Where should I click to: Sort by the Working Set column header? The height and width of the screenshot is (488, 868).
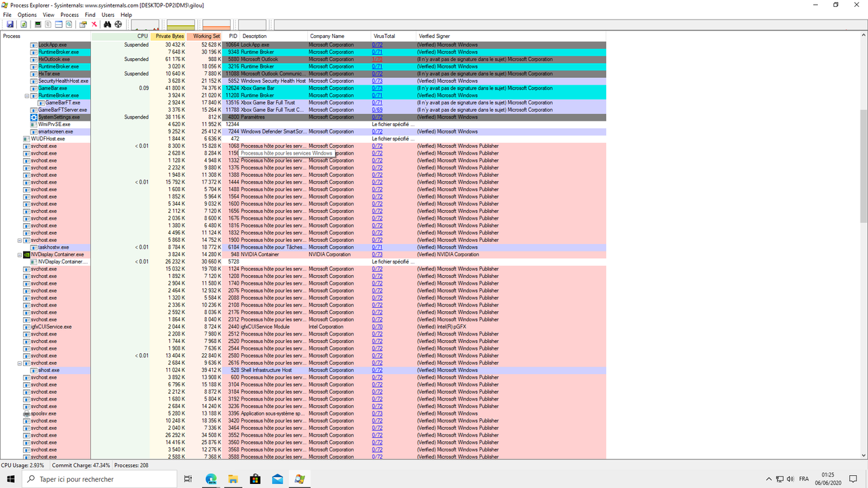(205, 36)
